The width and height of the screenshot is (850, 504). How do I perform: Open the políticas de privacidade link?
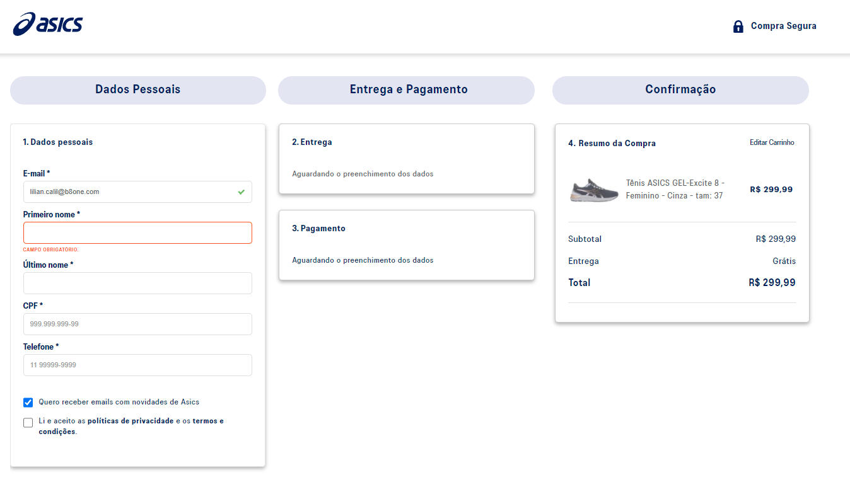pyautogui.click(x=131, y=421)
